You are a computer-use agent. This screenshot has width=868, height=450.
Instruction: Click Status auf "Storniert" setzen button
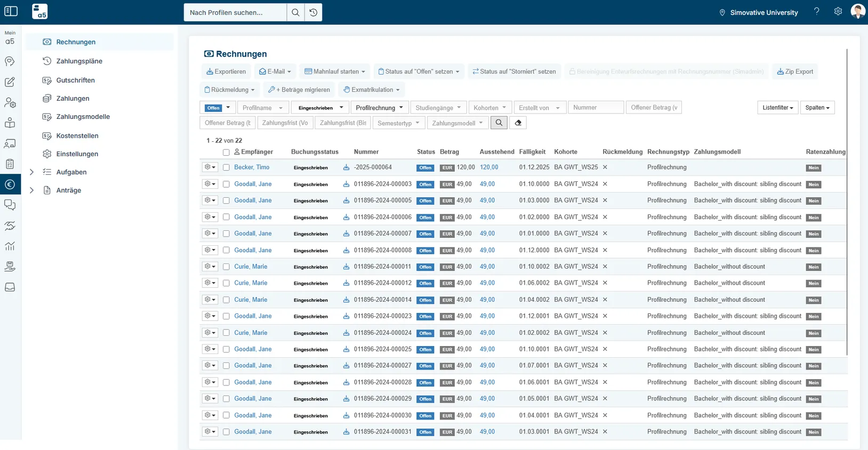[x=514, y=71]
